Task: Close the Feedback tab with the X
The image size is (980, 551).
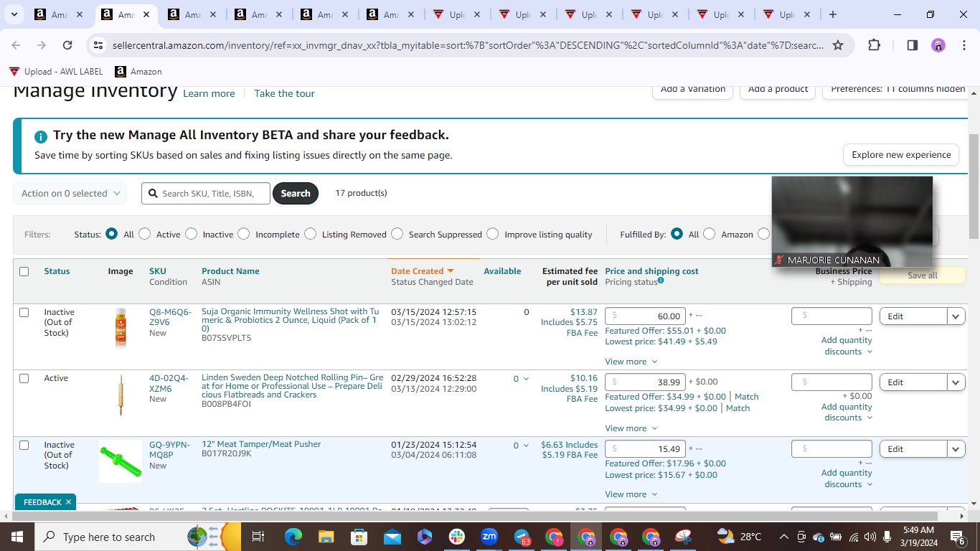Action: 68,502
